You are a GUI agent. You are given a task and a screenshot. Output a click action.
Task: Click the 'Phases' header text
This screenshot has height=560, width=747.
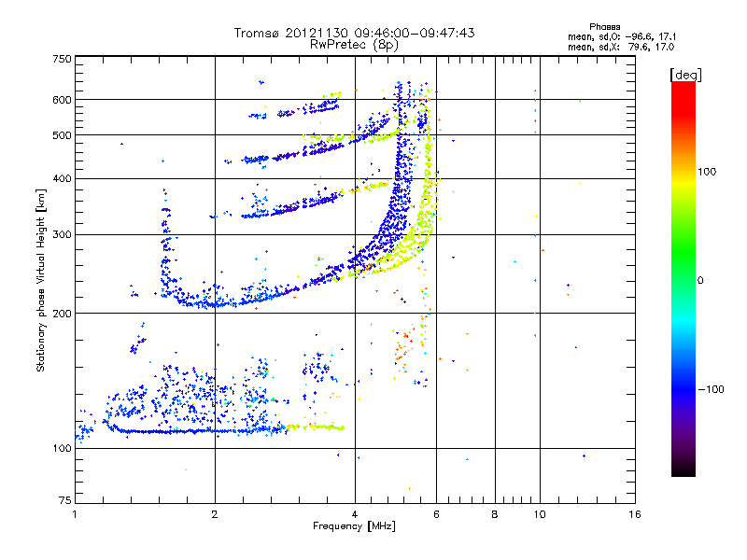tap(604, 27)
